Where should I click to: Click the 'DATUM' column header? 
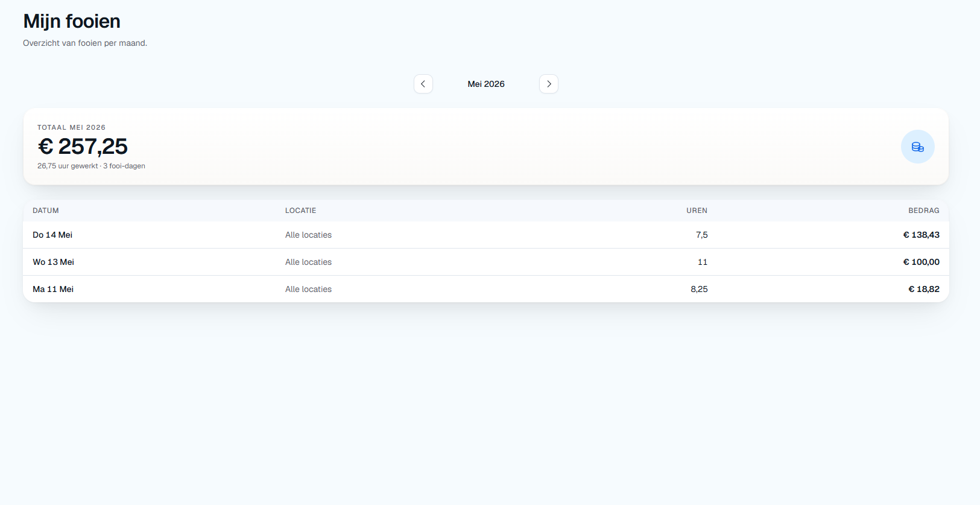tap(46, 211)
